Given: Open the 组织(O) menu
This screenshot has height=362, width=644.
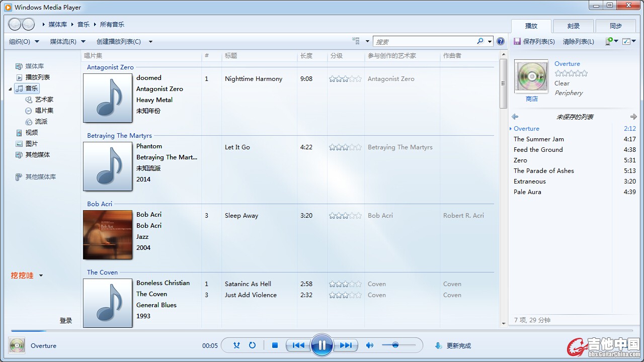Looking at the screenshot, I should [x=24, y=42].
